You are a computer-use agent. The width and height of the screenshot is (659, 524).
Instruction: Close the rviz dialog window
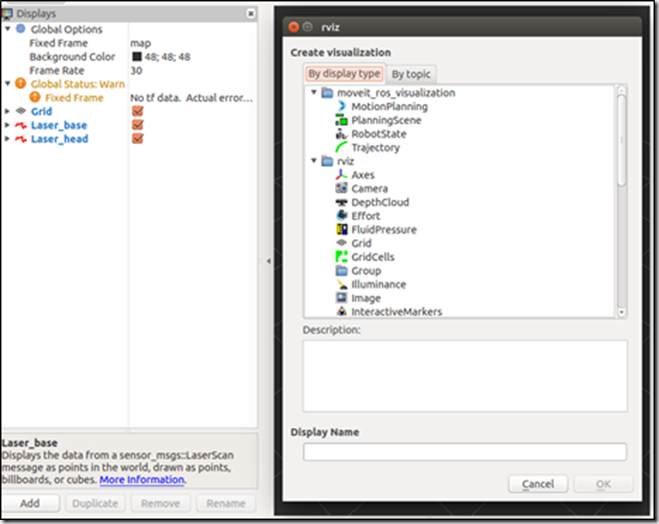(293, 27)
